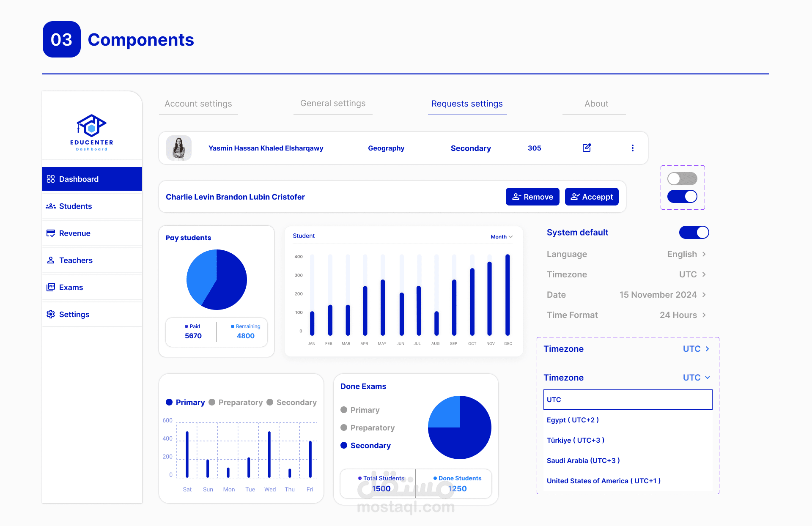Image resolution: width=812 pixels, height=526 pixels.
Task: Switch to the Account settings tab
Action: point(198,104)
